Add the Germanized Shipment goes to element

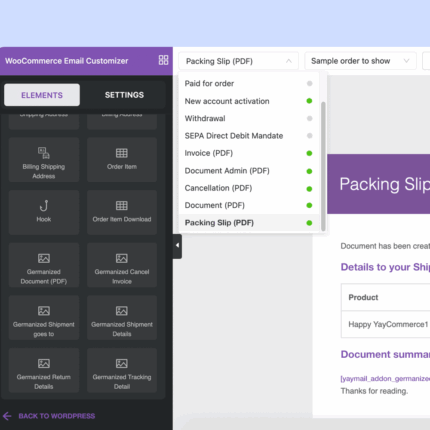coord(44,318)
